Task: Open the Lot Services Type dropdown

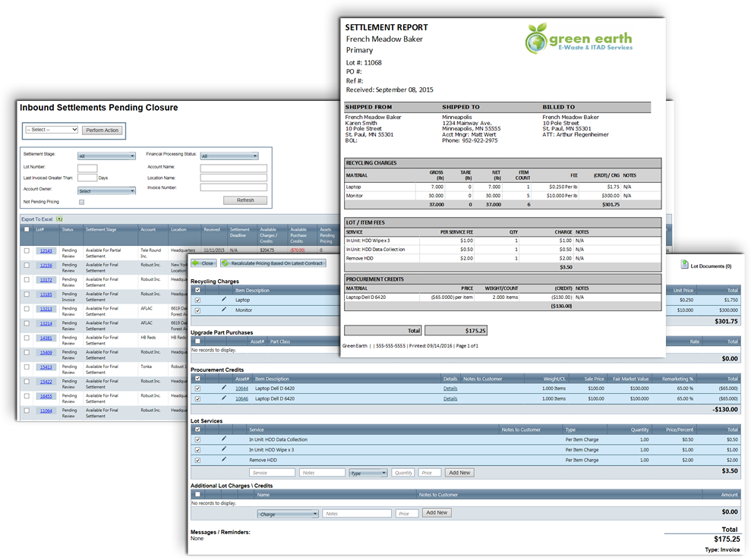Action: pos(368,473)
